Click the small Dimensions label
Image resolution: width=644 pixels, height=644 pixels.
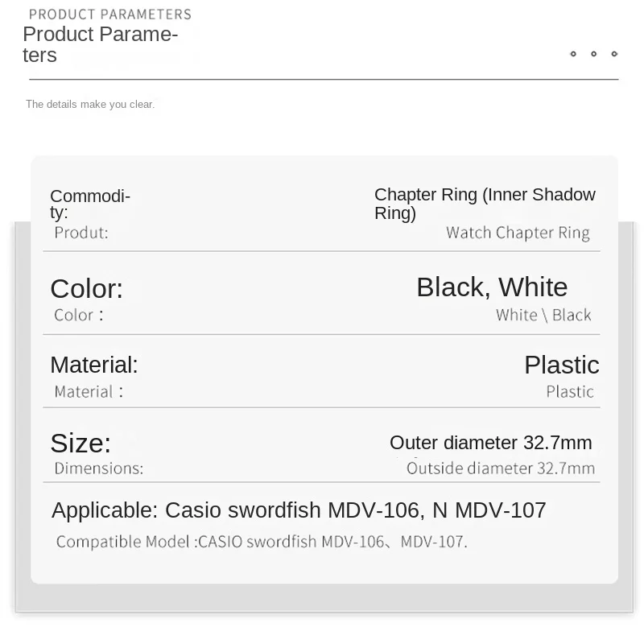(98, 469)
